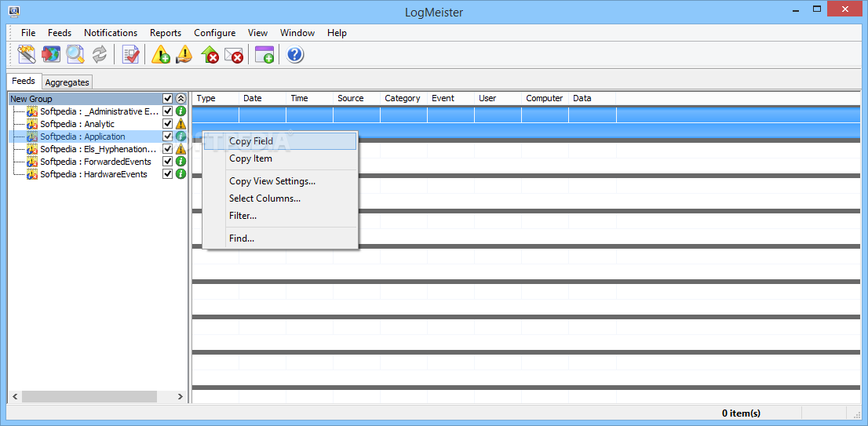Open the File menu

[28, 33]
